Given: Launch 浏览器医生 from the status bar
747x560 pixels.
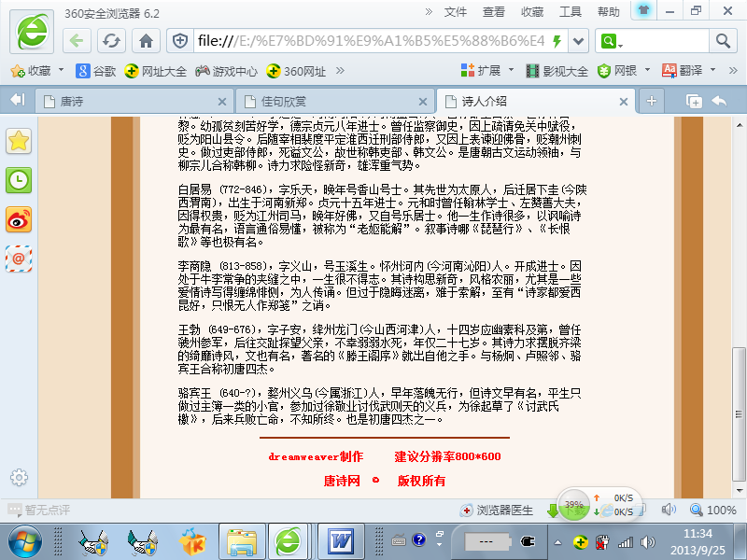Looking at the screenshot, I should [x=498, y=511].
